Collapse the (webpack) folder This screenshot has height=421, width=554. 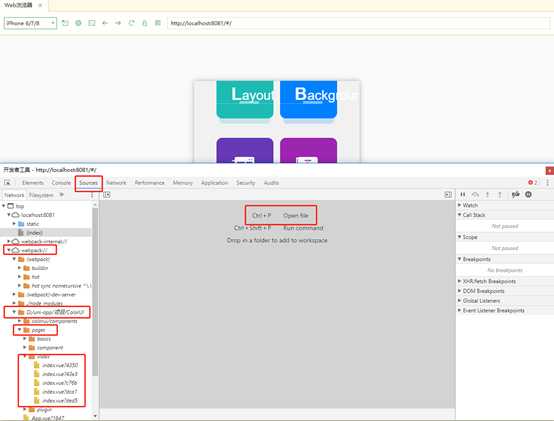point(14,259)
